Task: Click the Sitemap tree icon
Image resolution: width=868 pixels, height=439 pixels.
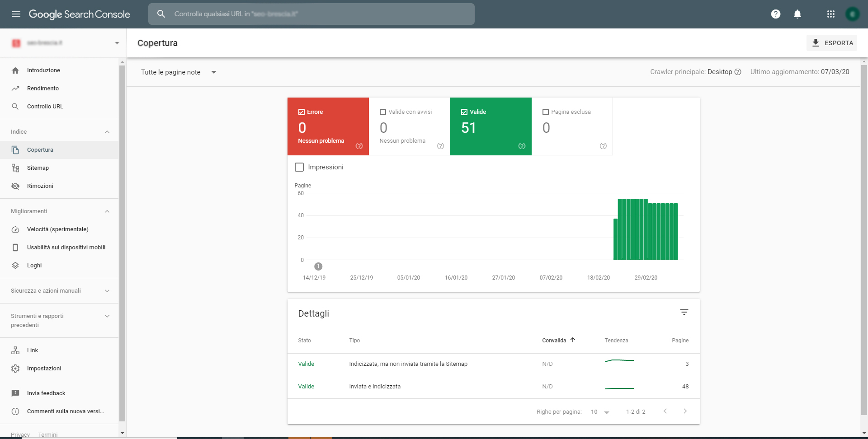Action: point(15,168)
